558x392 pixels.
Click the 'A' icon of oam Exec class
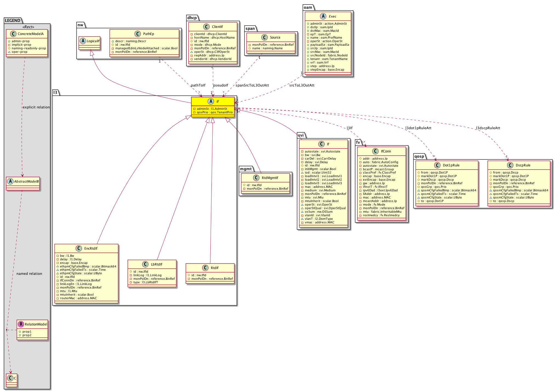[x=323, y=16]
